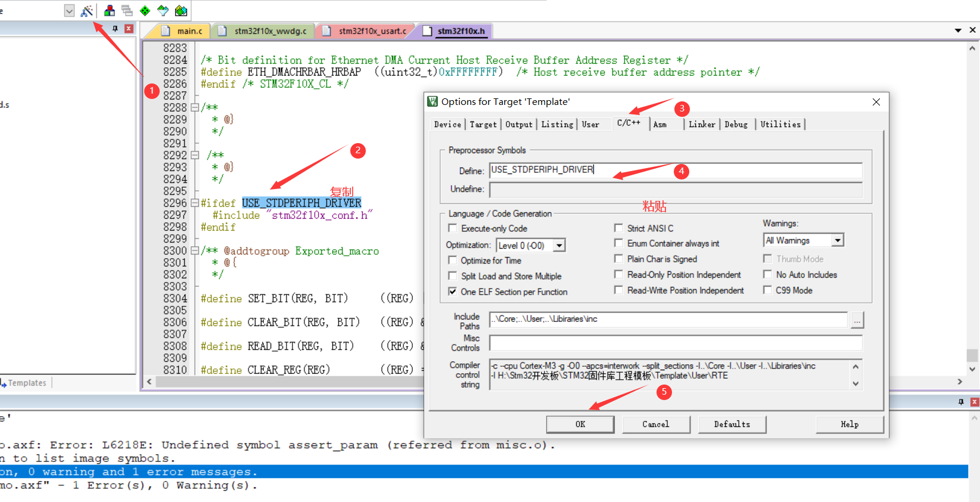Open the Pack Installer icon
Viewport: 980px width, 502px height.
tap(181, 11)
